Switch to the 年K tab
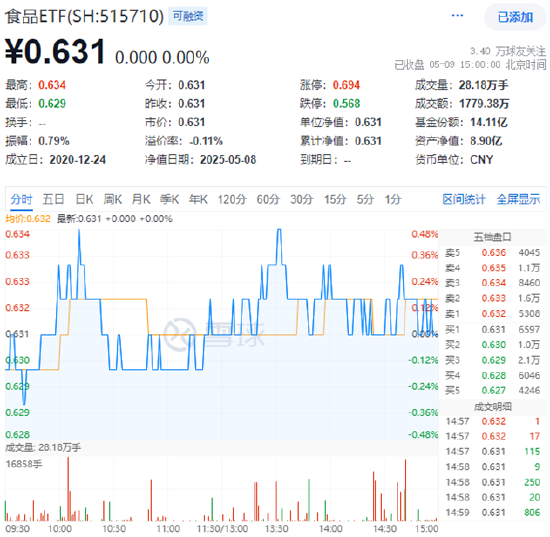This screenshot has width=550, height=537. click(198, 199)
